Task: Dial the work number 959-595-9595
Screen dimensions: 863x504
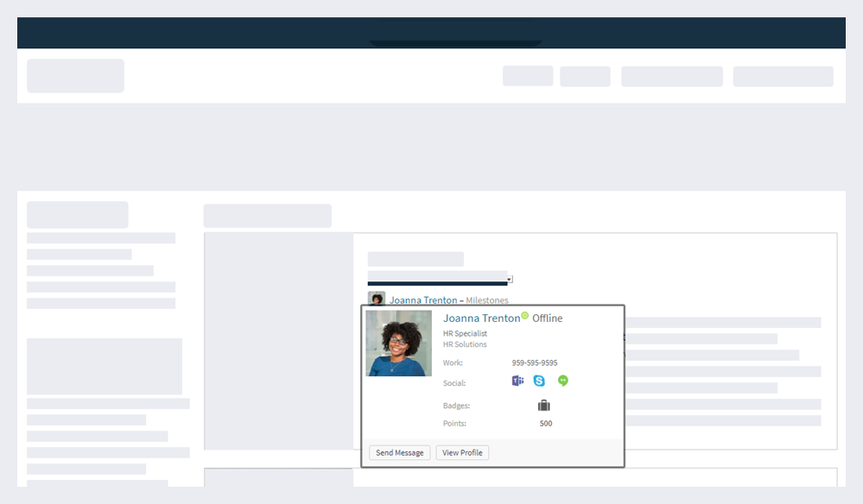Action: pyautogui.click(x=535, y=362)
